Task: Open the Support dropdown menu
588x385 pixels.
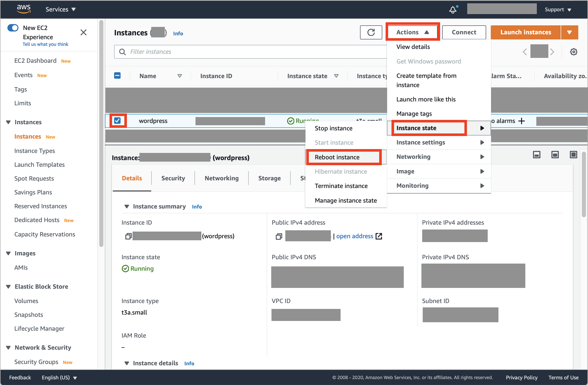Action: coord(558,10)
